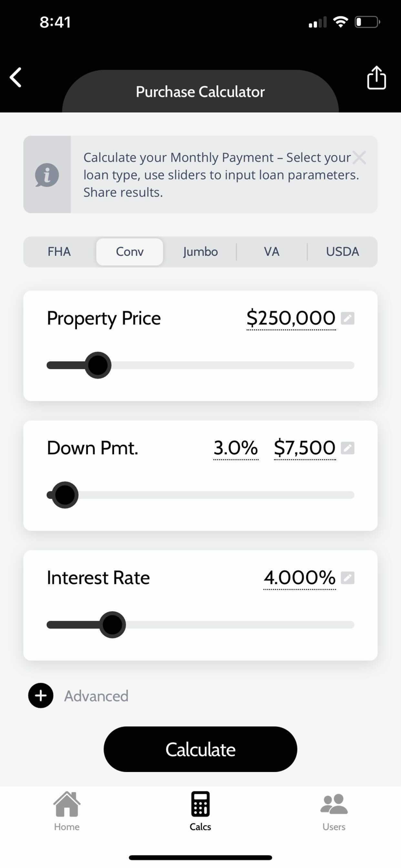This screenshot has height=868, width=401.
Task: Select the Jumbo tab
Action: [x=200, y=251]
